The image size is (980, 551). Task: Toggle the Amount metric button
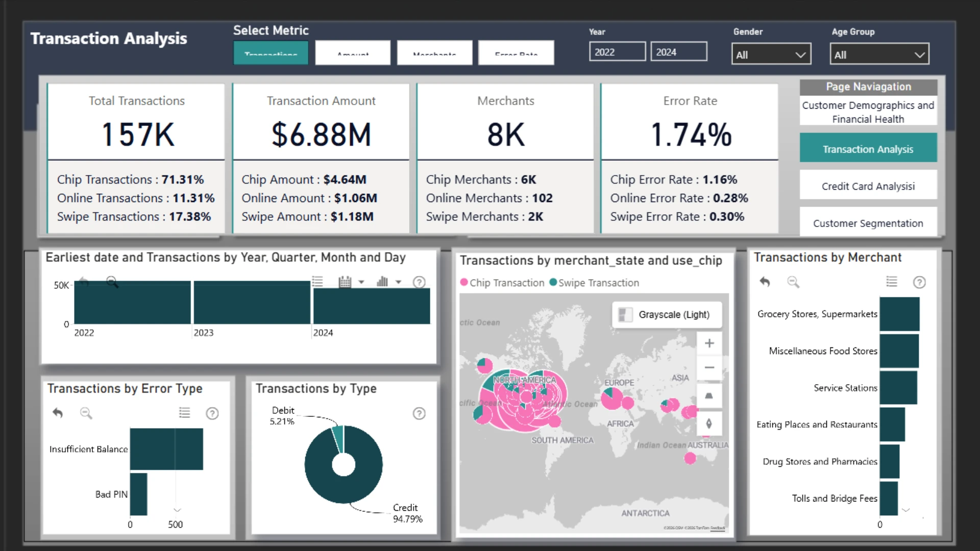[x=353, y=53]
